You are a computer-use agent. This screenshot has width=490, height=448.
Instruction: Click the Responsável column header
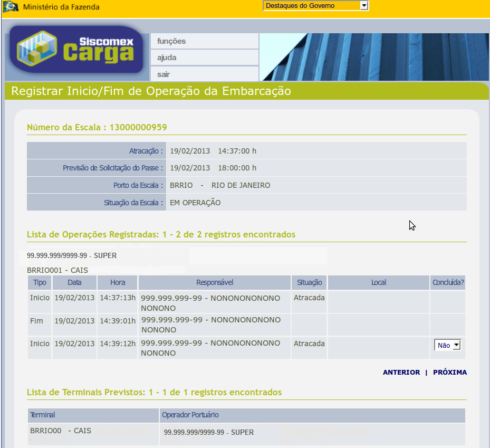click(x=214, y=282)
